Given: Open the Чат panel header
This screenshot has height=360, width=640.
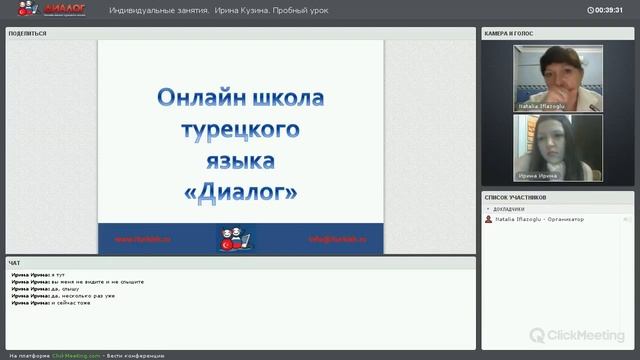Looking at the screenshot, I should (240, 263).
